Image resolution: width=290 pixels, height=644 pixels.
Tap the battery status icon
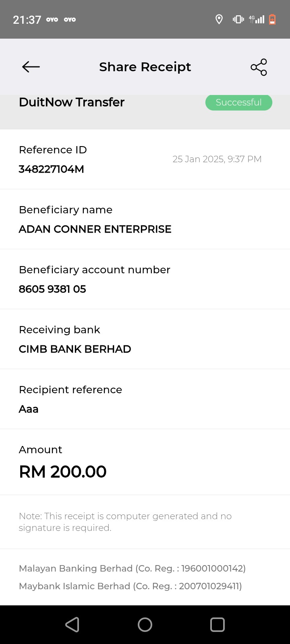(272, 19)
